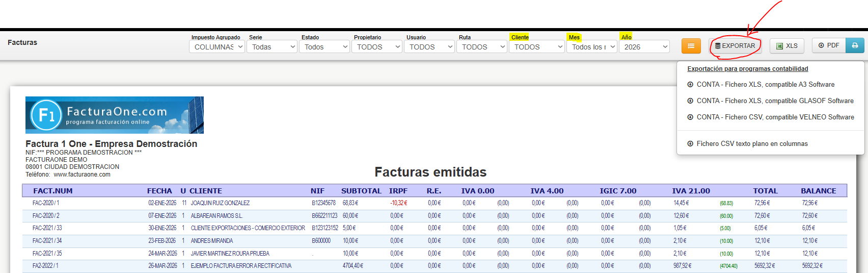Open the Estado dropdown showing Todos

point(325,46)
